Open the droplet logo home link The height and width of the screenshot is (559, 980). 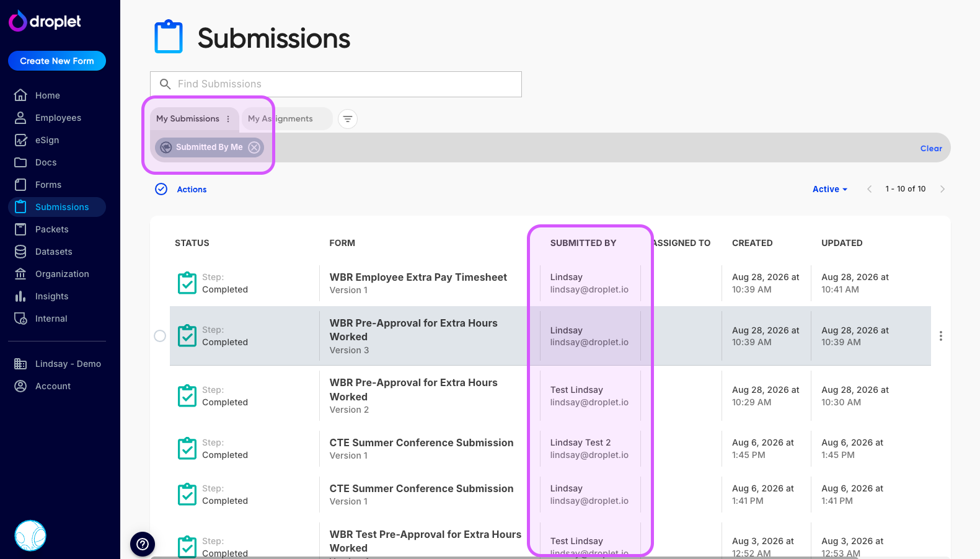pos(45,21)
